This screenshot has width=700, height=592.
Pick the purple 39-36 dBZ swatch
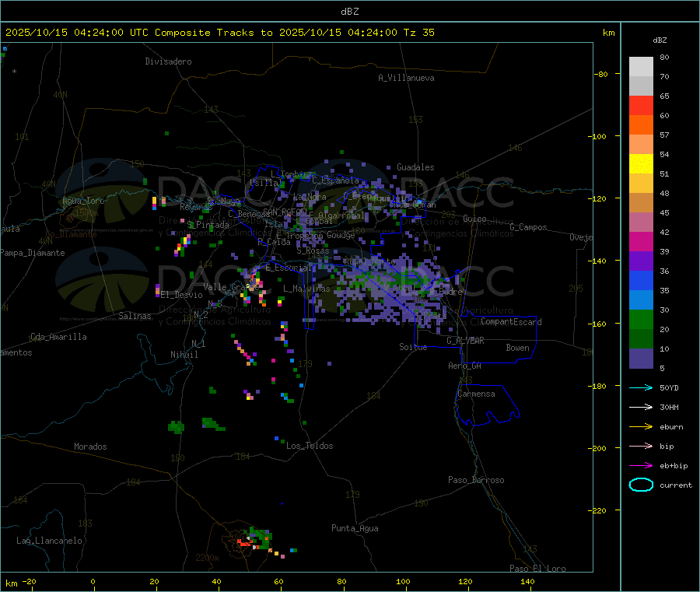pyautogui.click(x=641, y=261)
